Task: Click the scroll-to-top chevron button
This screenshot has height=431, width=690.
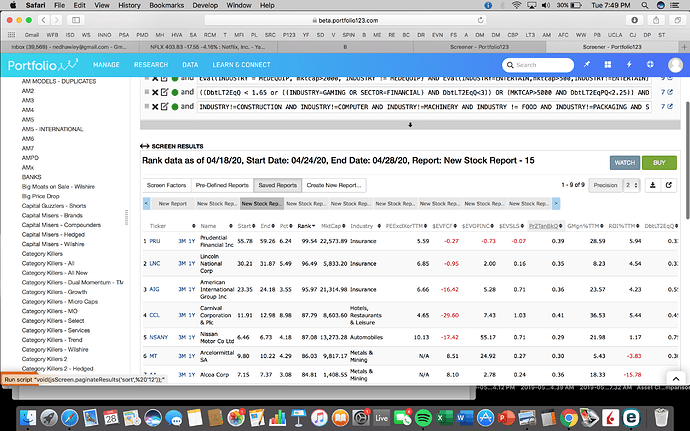Action: [676, 379]
